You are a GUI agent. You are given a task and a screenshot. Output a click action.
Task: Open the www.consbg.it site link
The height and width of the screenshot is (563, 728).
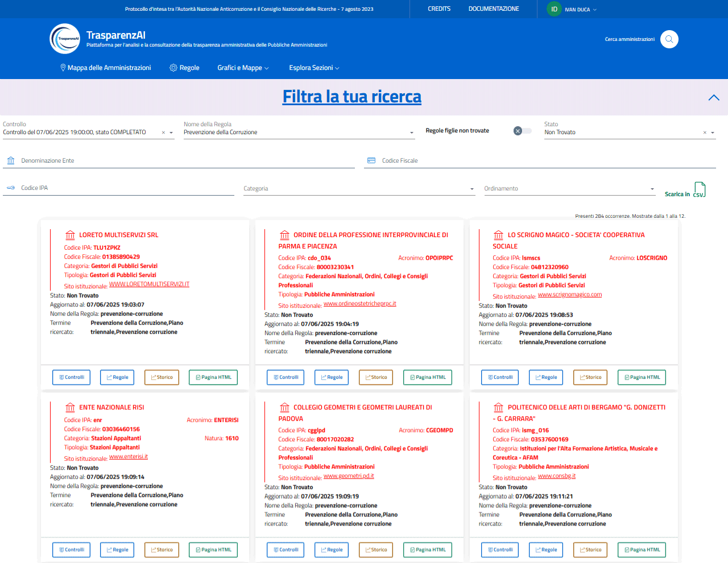point(557,475)
